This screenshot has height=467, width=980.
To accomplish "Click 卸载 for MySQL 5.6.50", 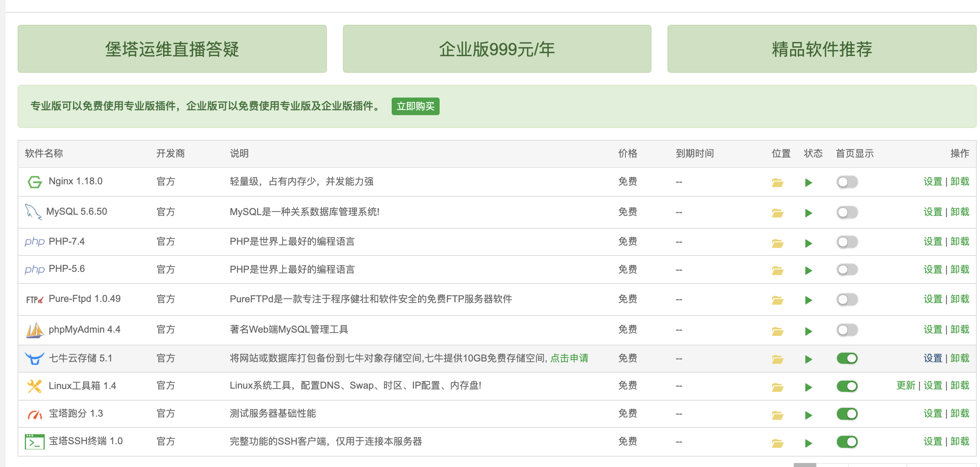I will pyautogui.click(x=960, y=212).
